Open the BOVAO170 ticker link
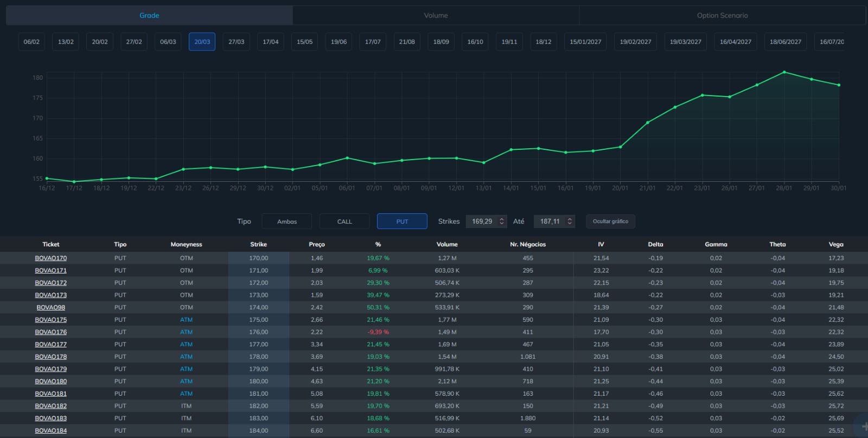The image size is (868, 438). point(51,258)
